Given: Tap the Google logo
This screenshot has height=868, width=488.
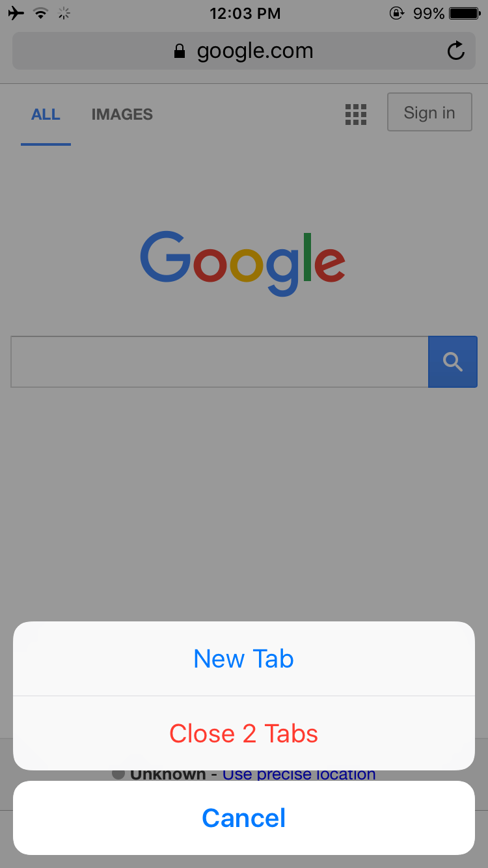Looking at the screenshot, I should [243, 264].
